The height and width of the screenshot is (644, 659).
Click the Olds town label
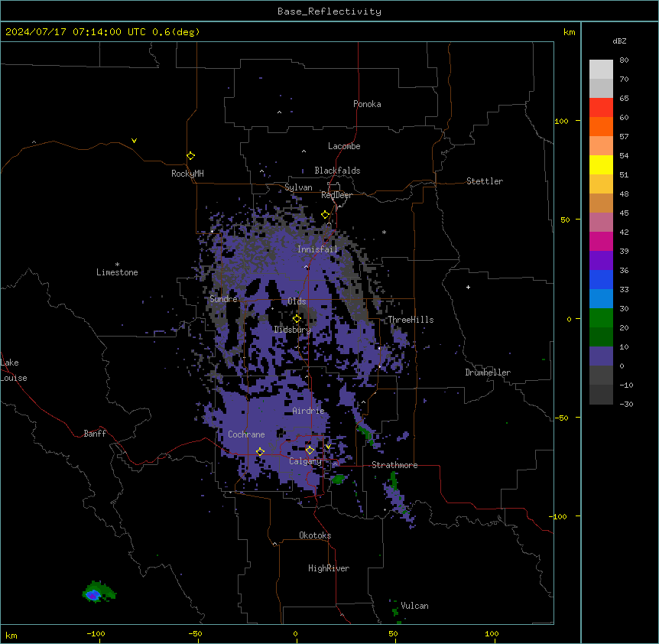[297, 301]
